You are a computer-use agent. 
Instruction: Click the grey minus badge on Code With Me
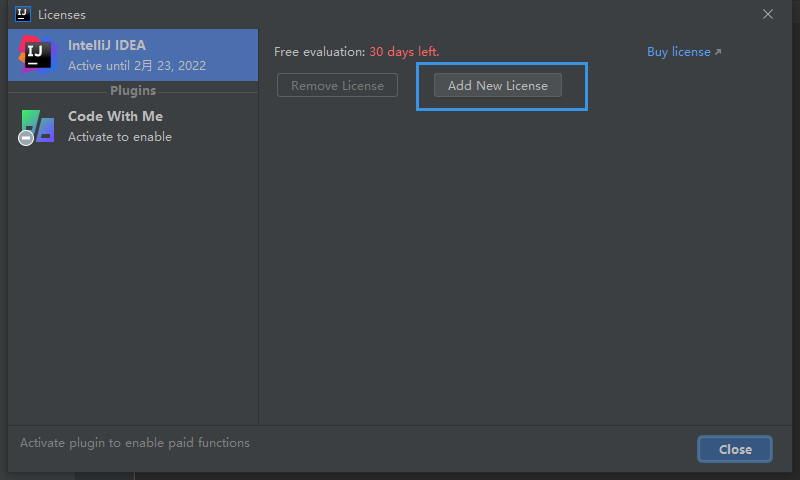[x=26, y=138]
